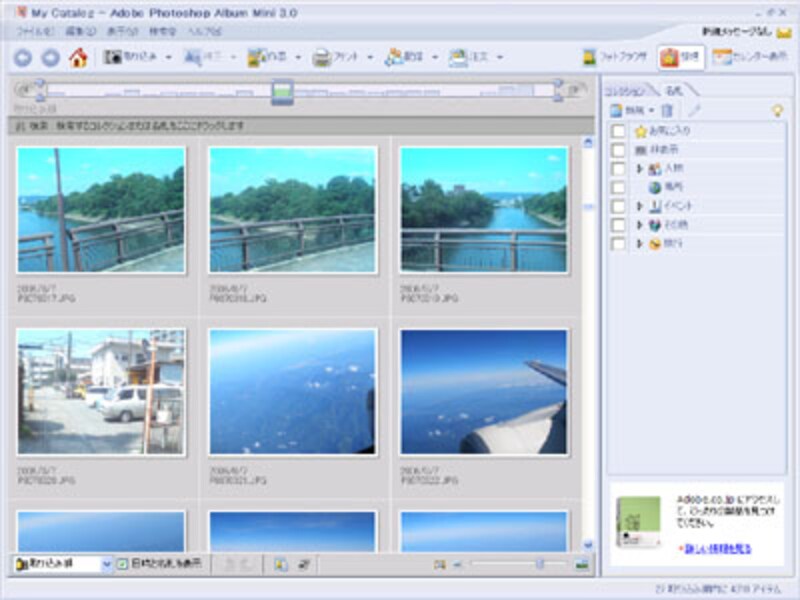Click the printer icon for プリント
Image resolution: width=800 pixels, height=600 pixels.
[x=321, y=57]
